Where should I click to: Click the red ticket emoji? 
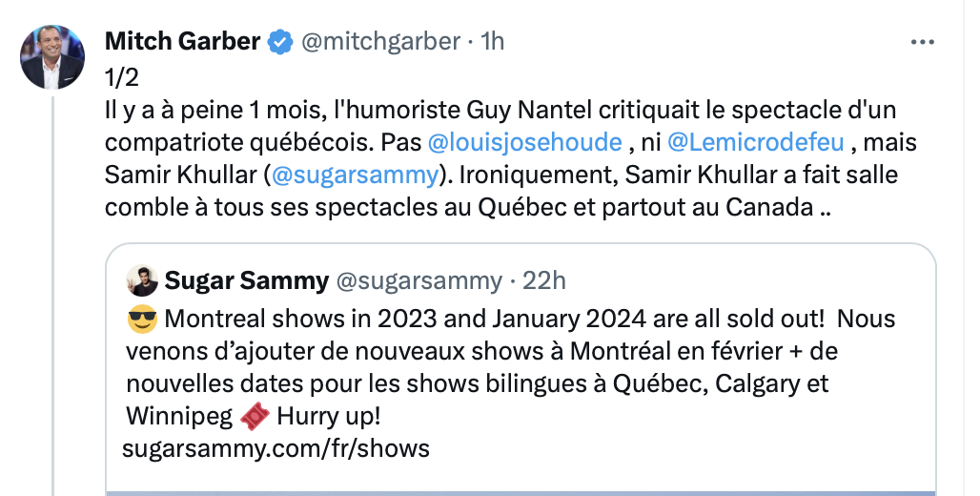255,416
